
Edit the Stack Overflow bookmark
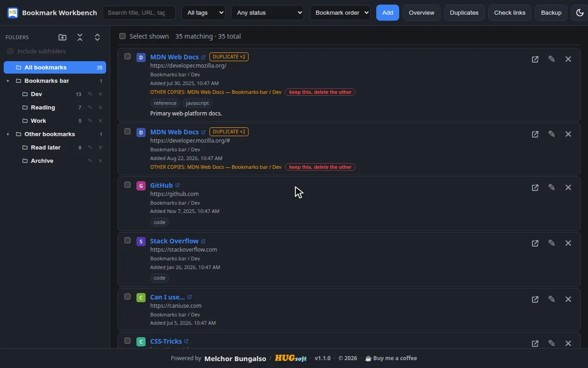[552, 243]
